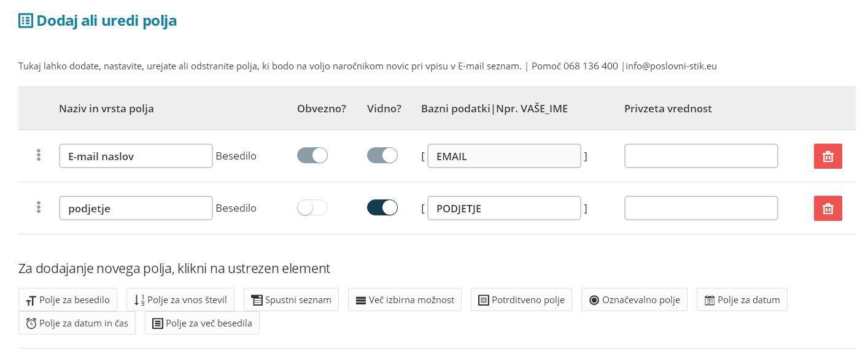
Task: Add a Polje za več besedila field
Action: pyautogui.click(x=202, y=323)
